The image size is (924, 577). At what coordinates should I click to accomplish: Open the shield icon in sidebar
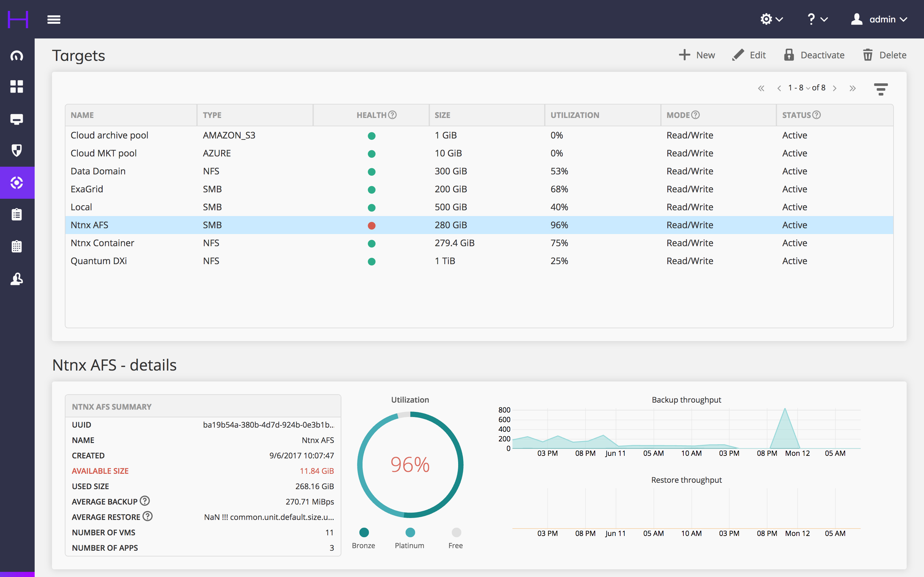(x=17, y=150)
